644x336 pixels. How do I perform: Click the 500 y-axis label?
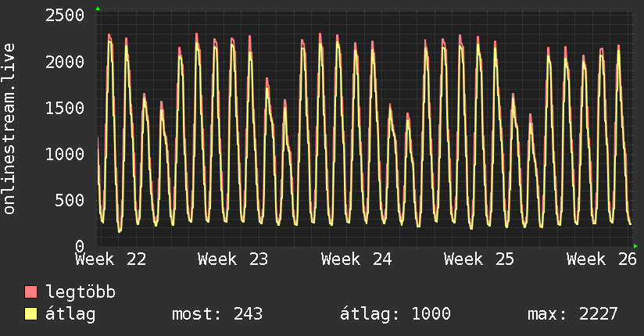[x=70, y=201]
